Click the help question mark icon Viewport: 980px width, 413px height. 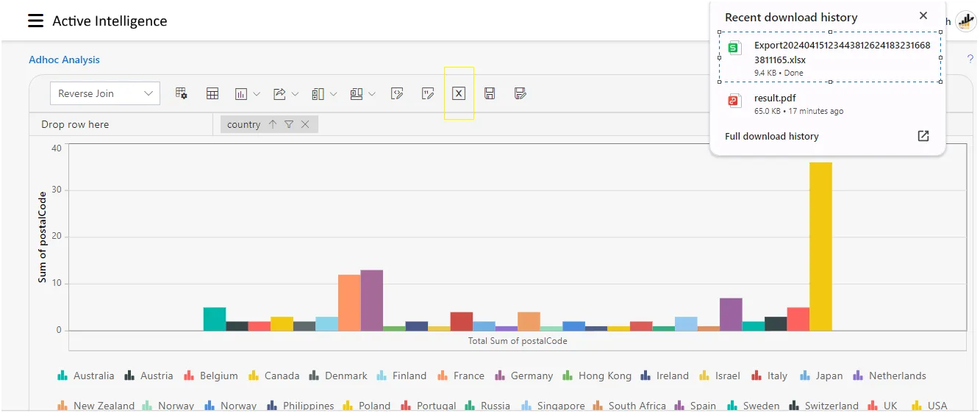coord(970,60)
